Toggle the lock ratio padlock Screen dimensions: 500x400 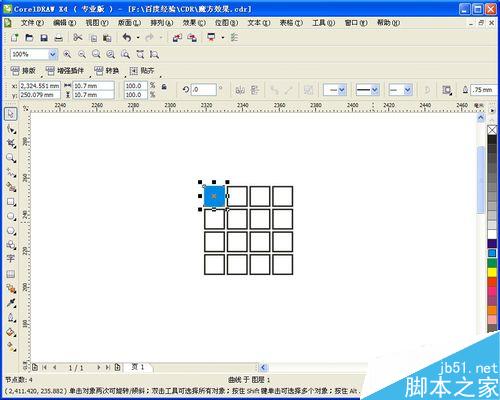pos(164,87)
